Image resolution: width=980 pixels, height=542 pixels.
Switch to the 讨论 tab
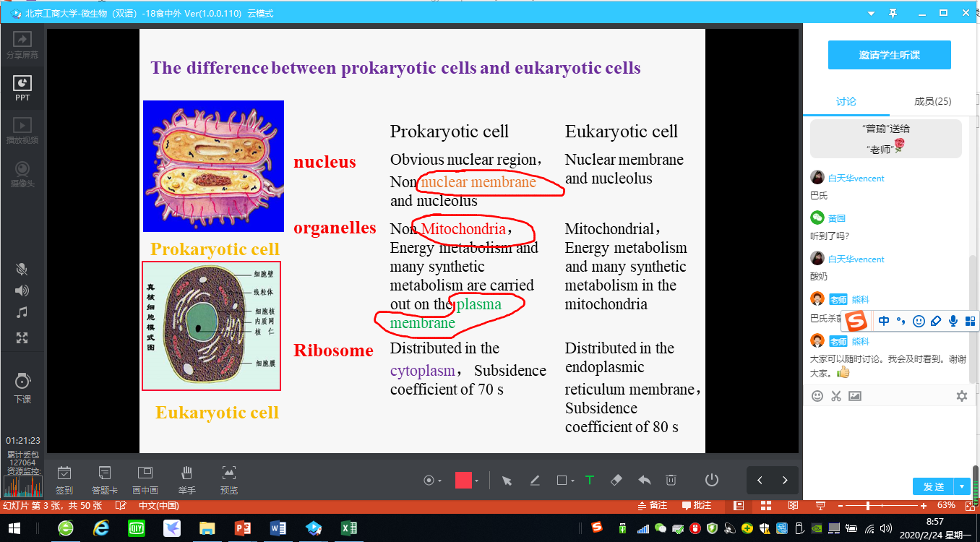click(846, 101)
